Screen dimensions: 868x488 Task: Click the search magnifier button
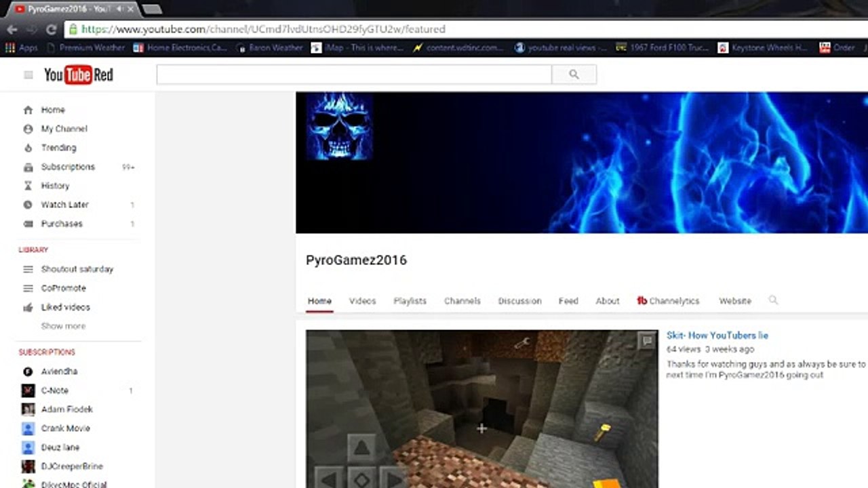pyautogui.click(x=574, y=75)
